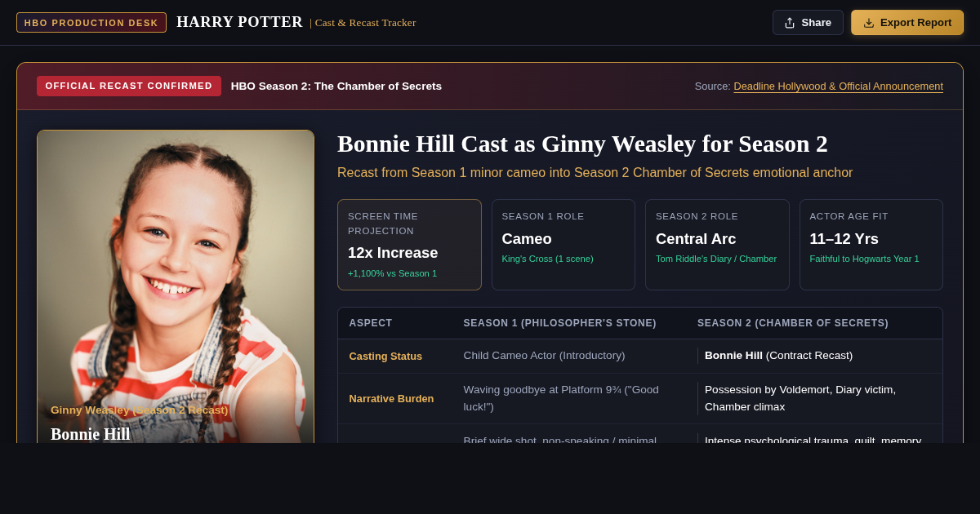Click the Bonnie Hill (Contract Recast) cell
980x514 pixels.
(778, 355)
